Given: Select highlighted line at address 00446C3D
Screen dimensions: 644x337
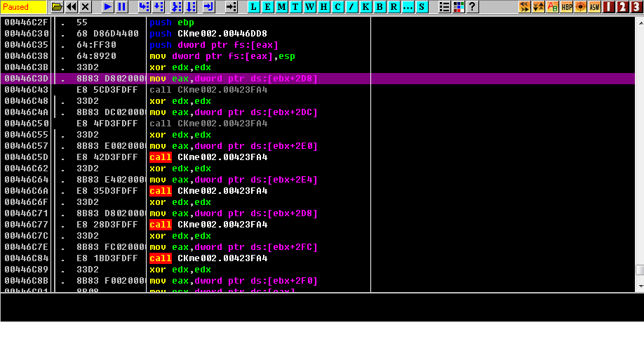Looking at the screenshot, I should pyautogui.click(x=318, y=79).
